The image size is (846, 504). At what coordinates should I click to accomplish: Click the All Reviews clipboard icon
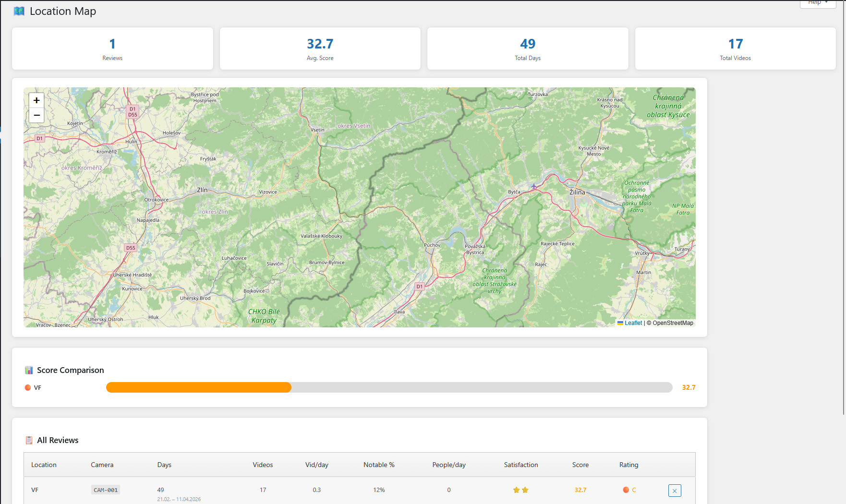[29, 440]
